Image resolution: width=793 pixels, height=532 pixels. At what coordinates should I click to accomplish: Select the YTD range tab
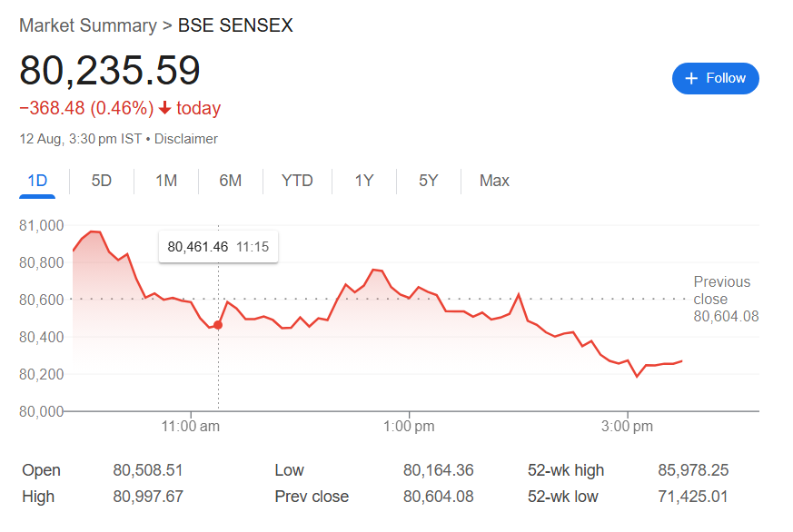pos(297,181)
